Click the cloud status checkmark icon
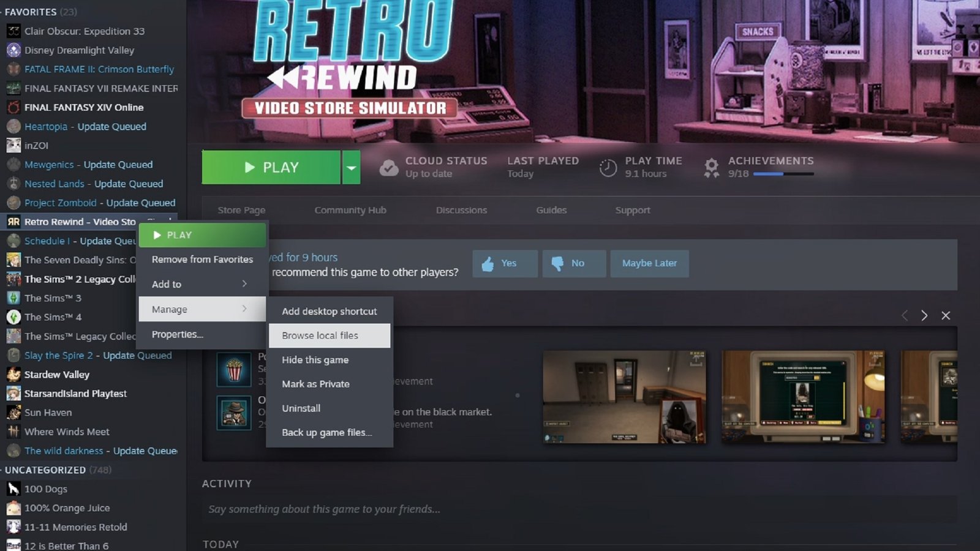The width and height of the screenshot is (980, 551). click(389, 167)
